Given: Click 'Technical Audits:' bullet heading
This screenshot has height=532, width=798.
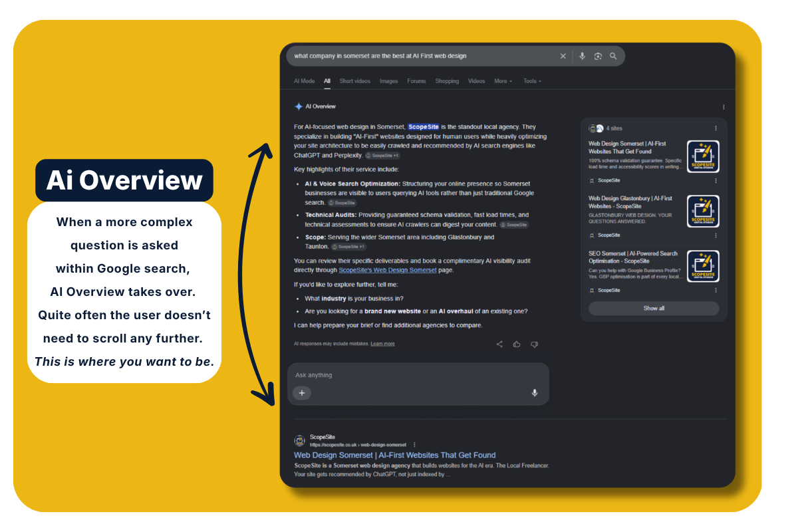Looking at the screenshot, I should pyautogui.click(x=331, y=215).
